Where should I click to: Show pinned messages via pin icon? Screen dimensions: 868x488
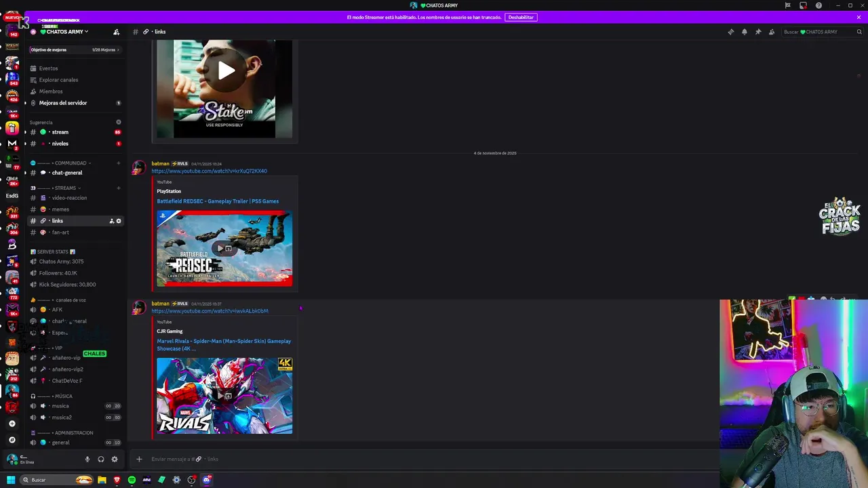[x=758, y=32]
